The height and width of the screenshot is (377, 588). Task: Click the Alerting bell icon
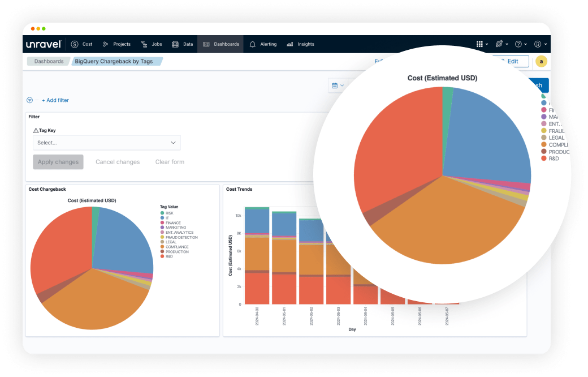pos(252,44)
